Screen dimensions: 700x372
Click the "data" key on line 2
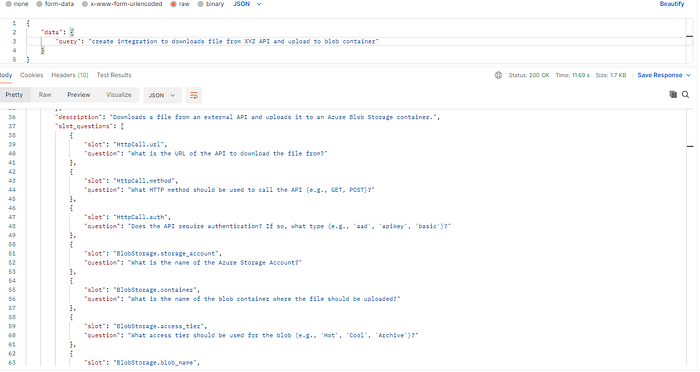53,32
